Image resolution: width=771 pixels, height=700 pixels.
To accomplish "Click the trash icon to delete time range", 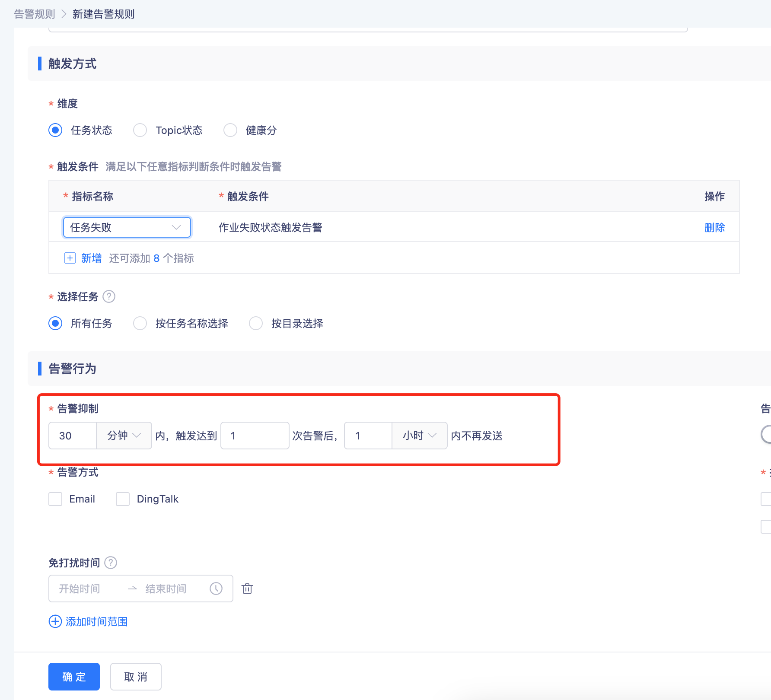I will tap(247, 589).
